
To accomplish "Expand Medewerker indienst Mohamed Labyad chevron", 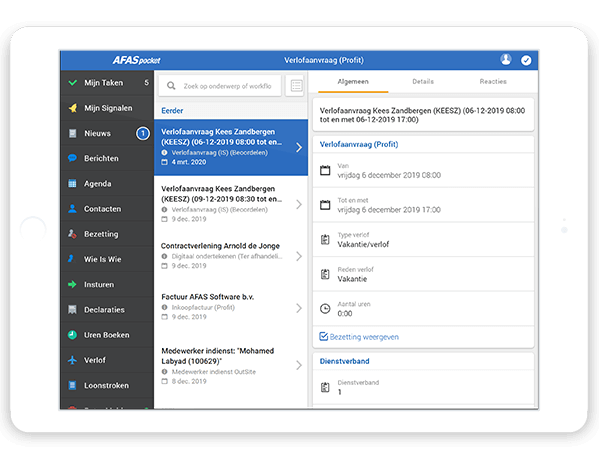I will (299, 365).
